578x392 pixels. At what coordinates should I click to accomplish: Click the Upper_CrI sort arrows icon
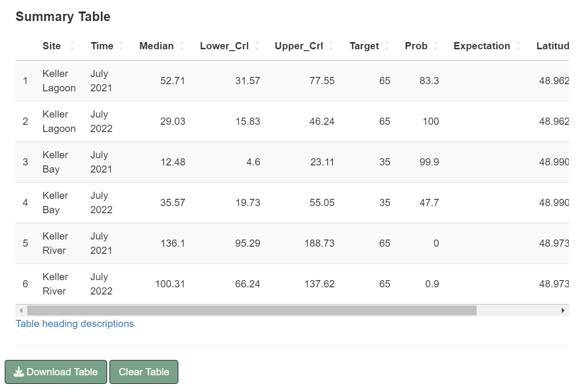coord(331,46)
